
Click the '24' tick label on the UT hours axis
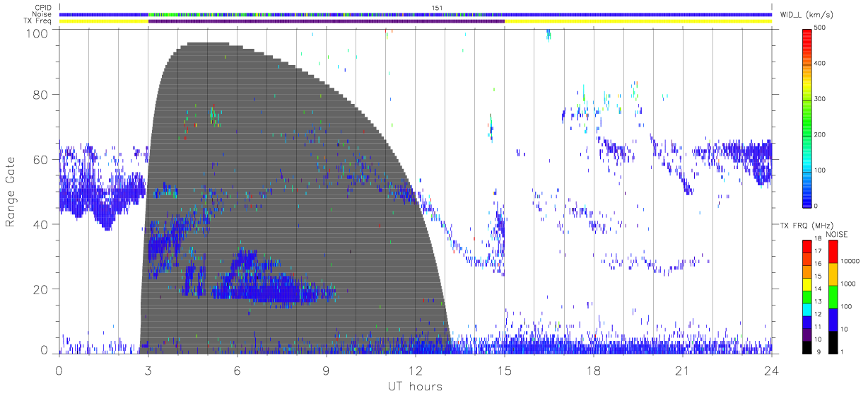771,371
